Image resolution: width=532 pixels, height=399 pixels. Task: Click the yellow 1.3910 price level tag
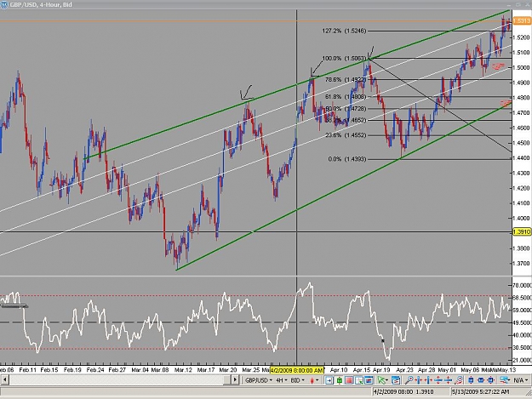pyautogui.click(x=522, y=232)
